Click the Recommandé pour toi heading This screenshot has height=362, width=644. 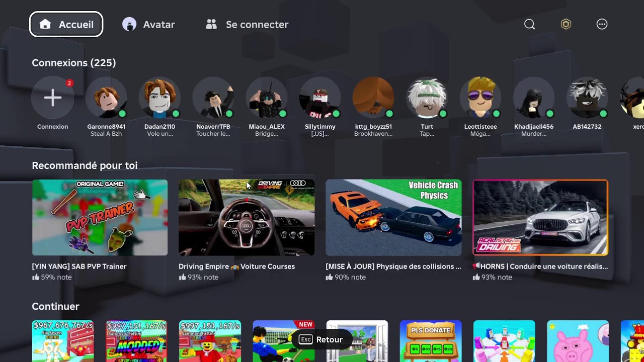click(x=85, y=165)
